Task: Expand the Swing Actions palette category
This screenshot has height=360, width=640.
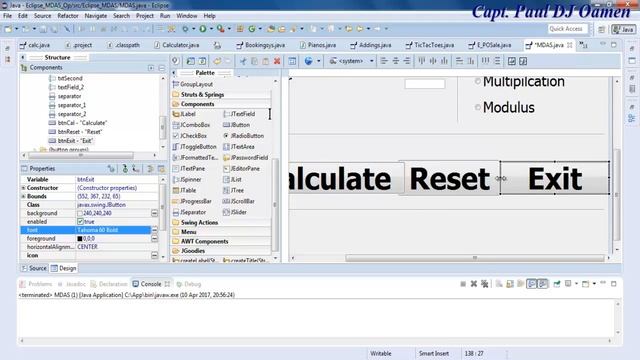Action: [200, 222]
